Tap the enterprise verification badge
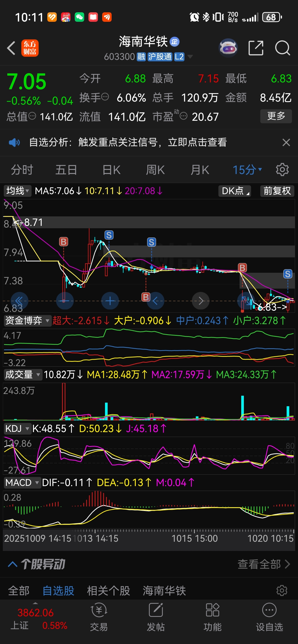The image size is (298, 644). point(174,42)
